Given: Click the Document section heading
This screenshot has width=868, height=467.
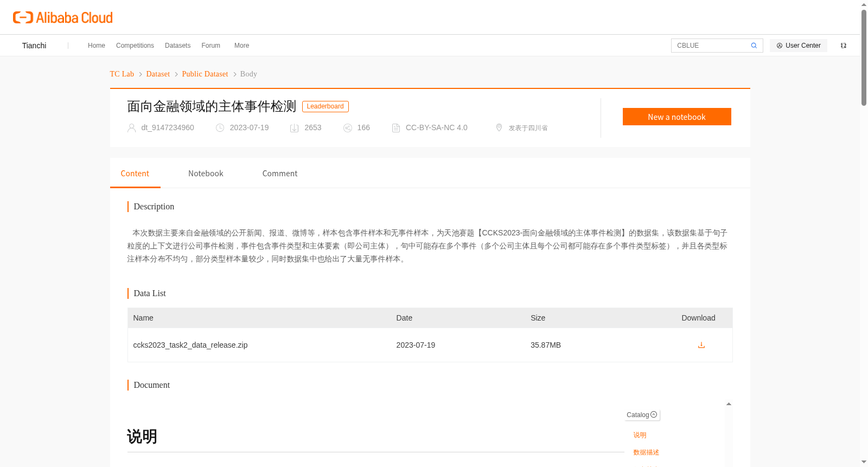Looking at the screenshot, I should [x=152, y=385].
